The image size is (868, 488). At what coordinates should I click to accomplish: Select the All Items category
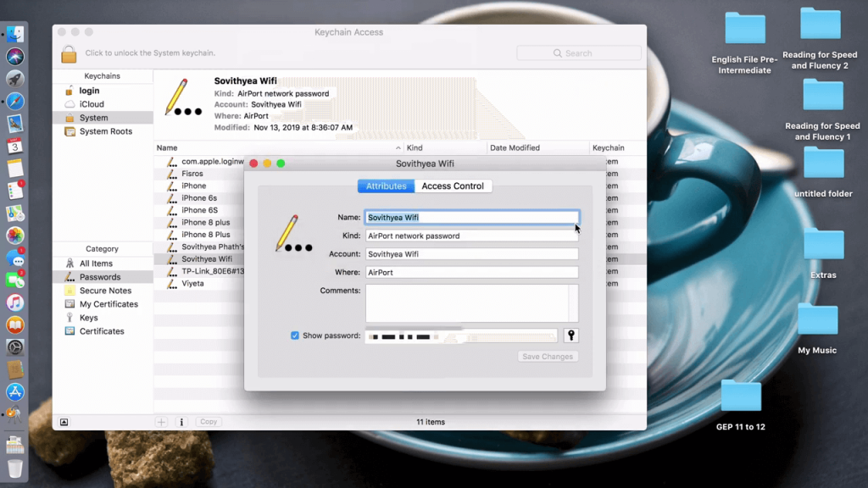(103, 263)
